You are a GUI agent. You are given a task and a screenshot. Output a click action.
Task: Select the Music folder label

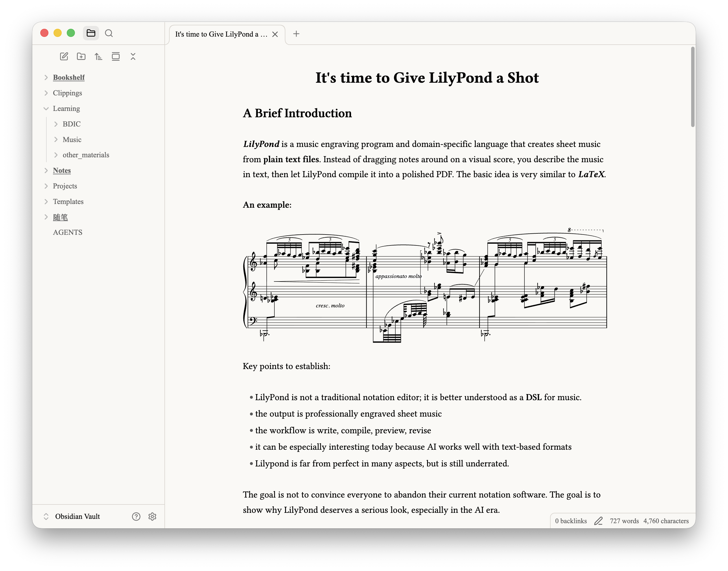point(72,139)
